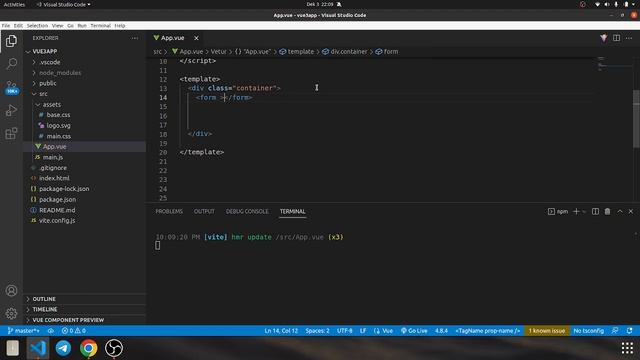This screenshot has height=360, width=640.
Task: Switch to the Problems tab
Action: click(169, 211)
